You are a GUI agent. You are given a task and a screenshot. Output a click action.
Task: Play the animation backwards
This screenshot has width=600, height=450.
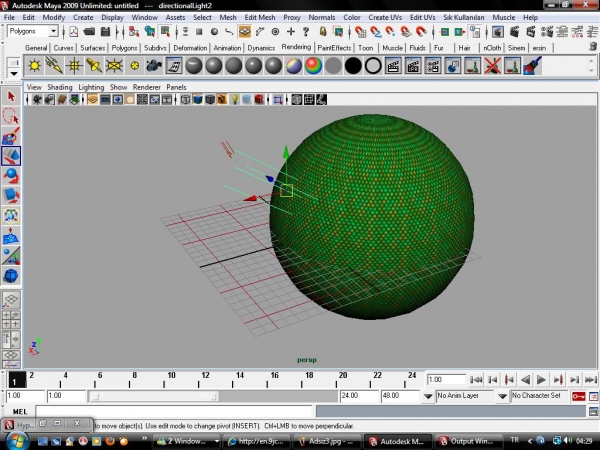point(526,380)
